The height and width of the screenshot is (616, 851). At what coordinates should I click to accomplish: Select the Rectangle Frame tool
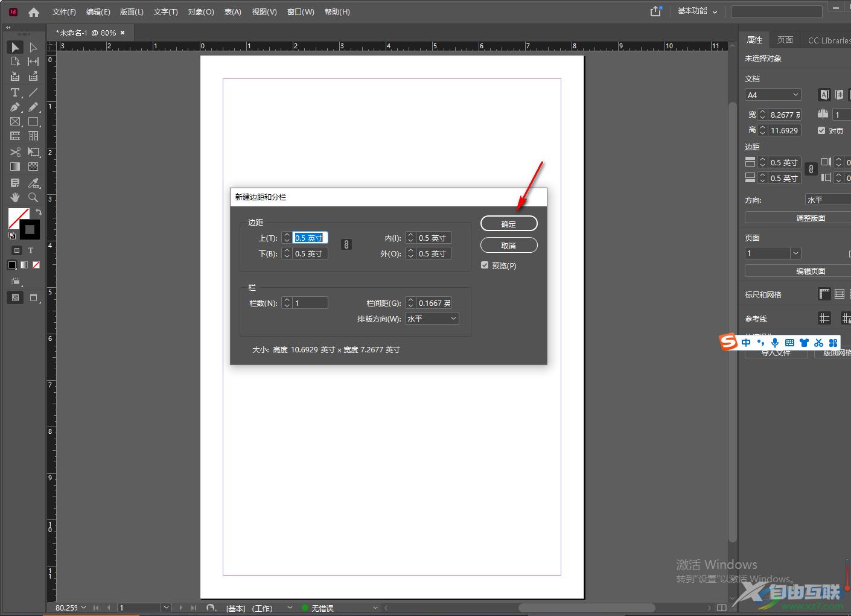pos(15,121)
